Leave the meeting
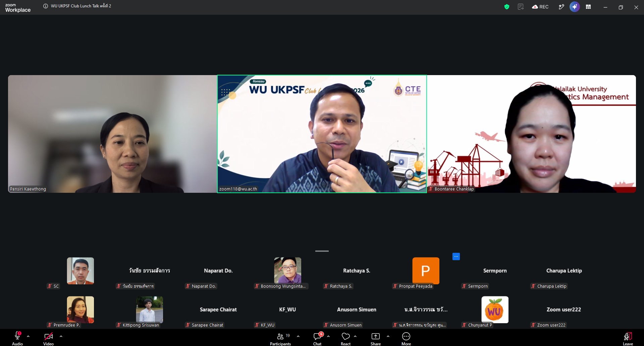This screenshot has height=346, width=644. pos(628,339)
